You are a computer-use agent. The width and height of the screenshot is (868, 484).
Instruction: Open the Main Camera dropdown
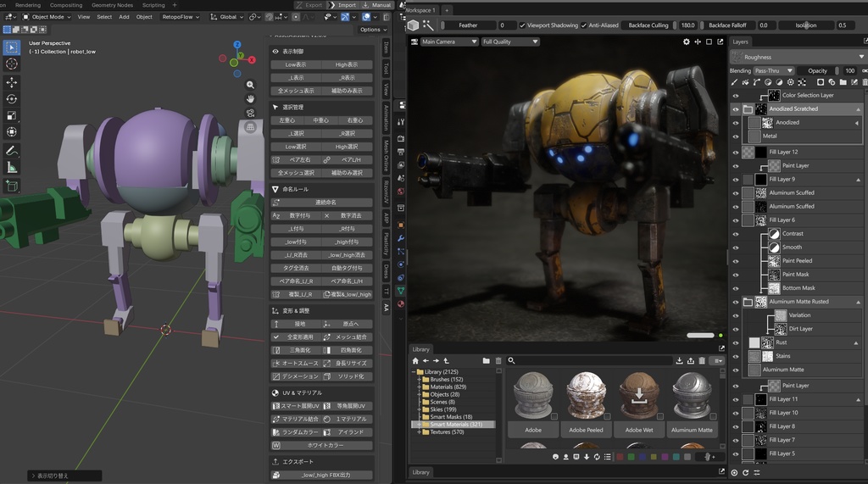pos(449,42)
